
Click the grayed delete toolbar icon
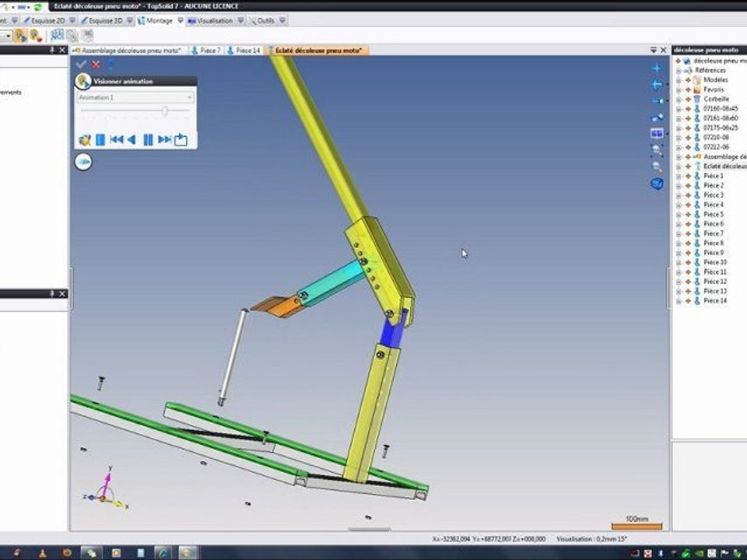[x=88, y=35]
